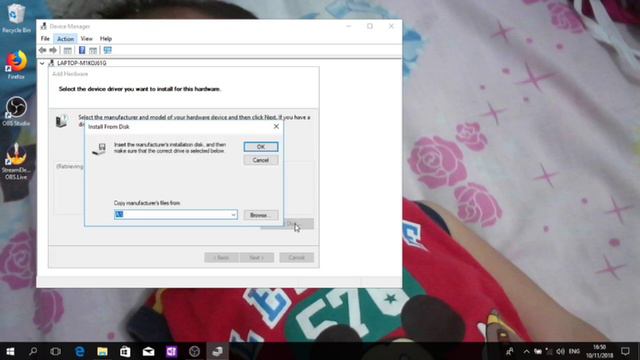Click the ENG language indicator
This screenshot has height=360, width=640.
[574, 351]
